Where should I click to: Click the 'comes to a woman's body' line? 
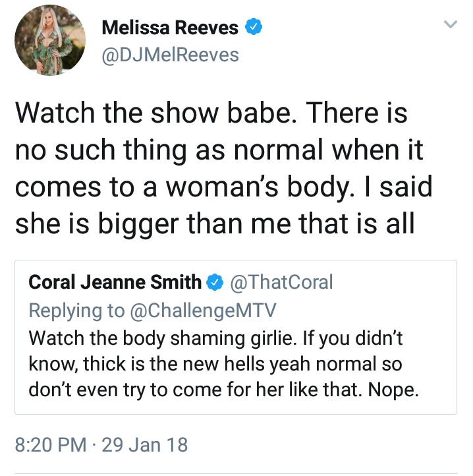click(x=223, y=187)
